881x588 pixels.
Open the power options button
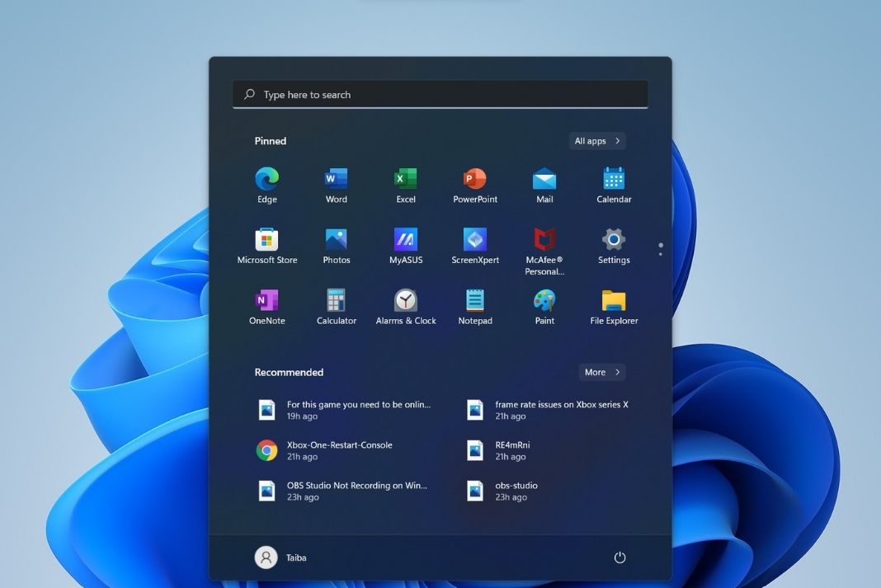coord(620,557)
